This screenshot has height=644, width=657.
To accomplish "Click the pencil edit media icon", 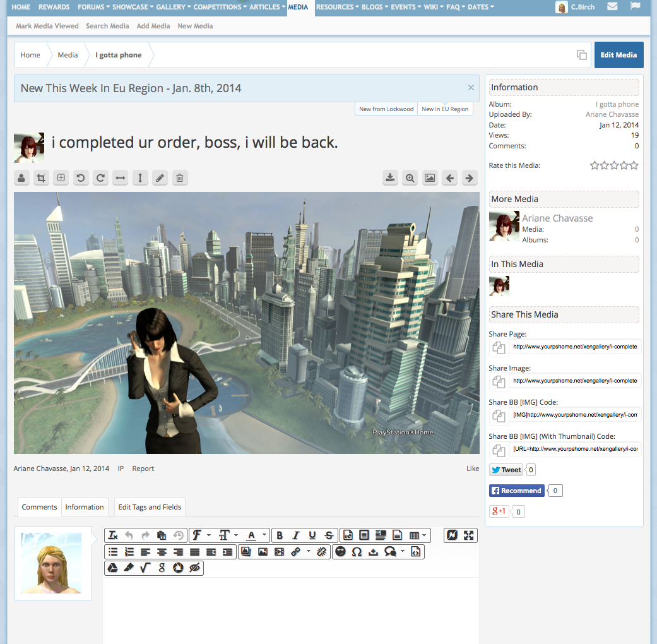I will (x=160, y=178).
